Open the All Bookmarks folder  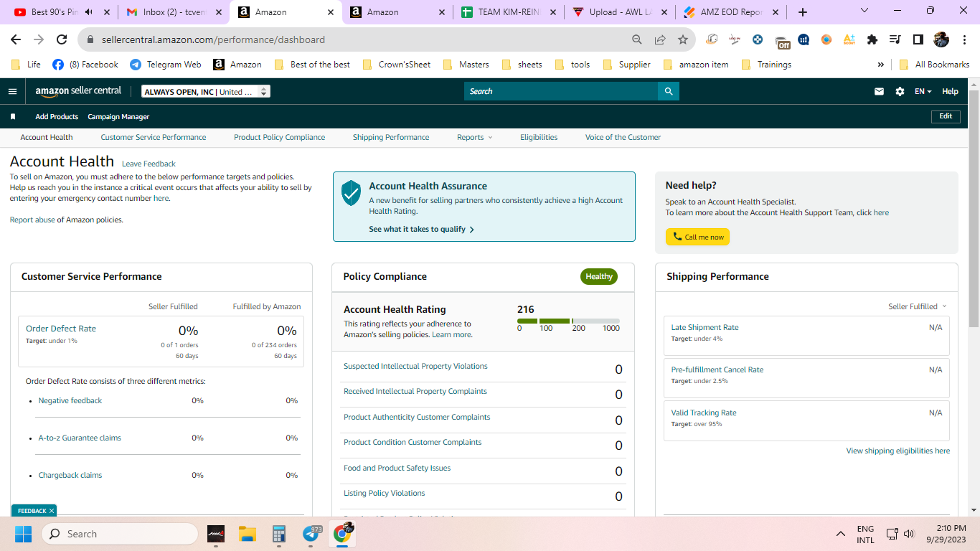(x=934, y=65)
